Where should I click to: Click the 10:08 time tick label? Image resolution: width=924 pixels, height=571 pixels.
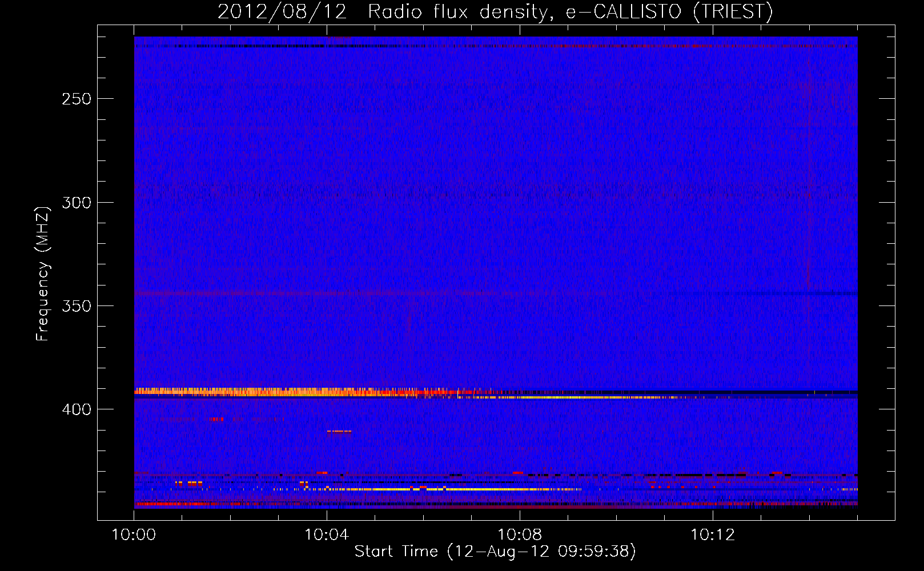520,535
